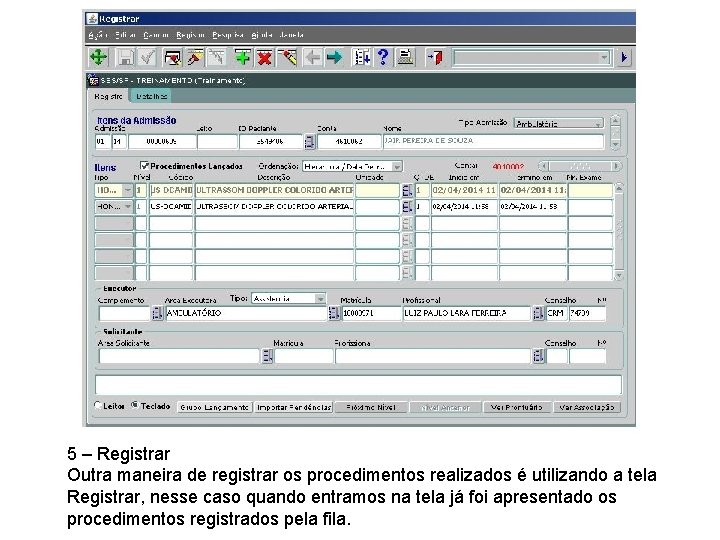Open the Janela menu
This screenshot has width=720, height=540.
[292, 35]
